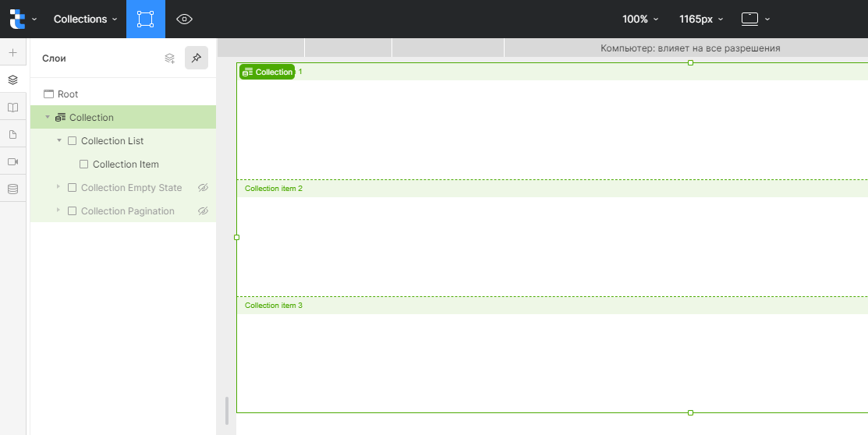Viewport: 868px width, 435px height.
Task: Collapse the Collection List arrow
Action: tap(59, 140)
